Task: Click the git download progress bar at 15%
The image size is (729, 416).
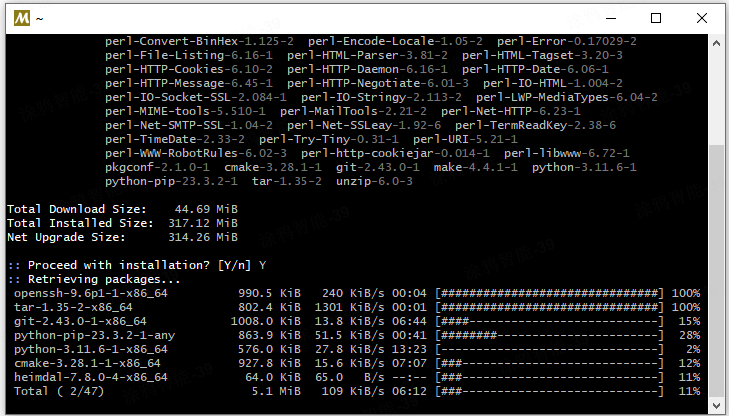Action: pos(550,321)
